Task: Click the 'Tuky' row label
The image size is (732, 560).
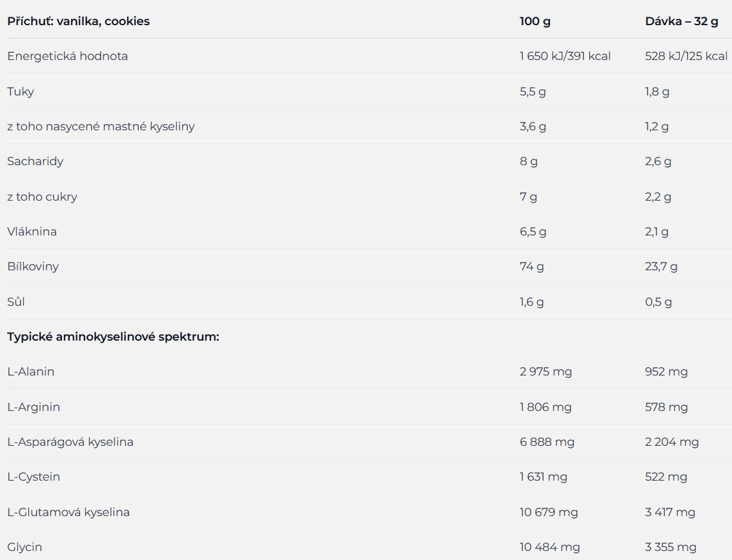Action: 21,91
